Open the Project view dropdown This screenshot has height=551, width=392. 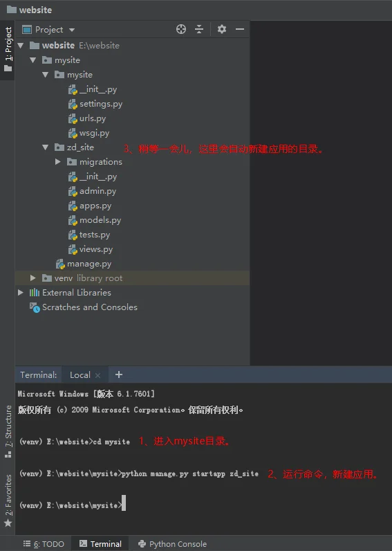[48, 30]
